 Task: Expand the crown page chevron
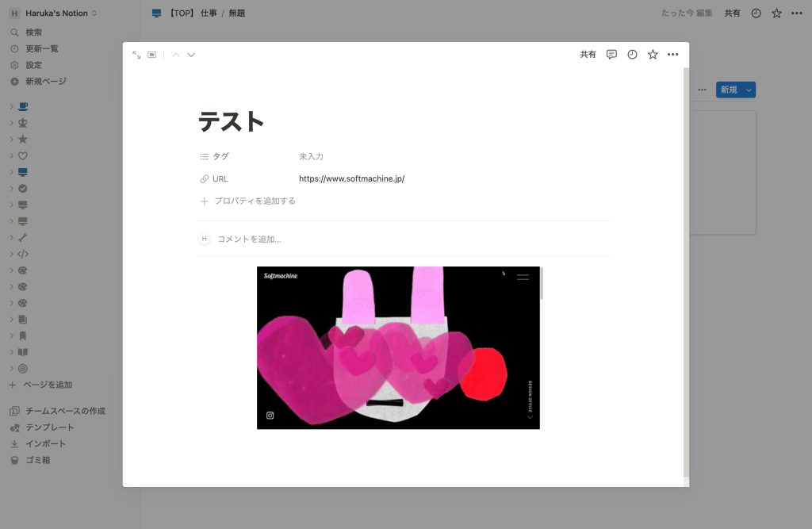pyautogui.click(x=11, y=123)
